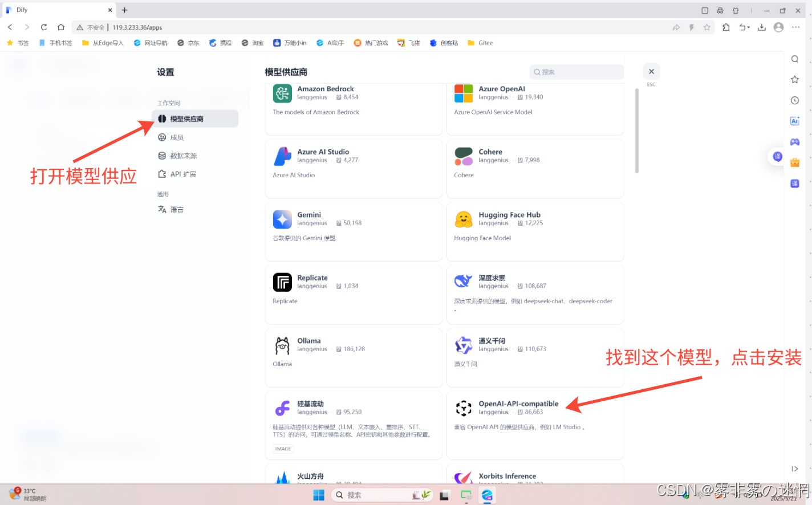
Task: Go back with the browser back arrow
Action: point(10,27)
